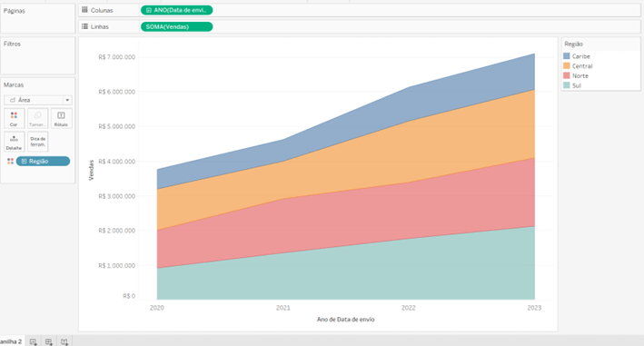Screen dimensions: 644x346
Task: Select the Caribe legend label
Action: point(580,56)
